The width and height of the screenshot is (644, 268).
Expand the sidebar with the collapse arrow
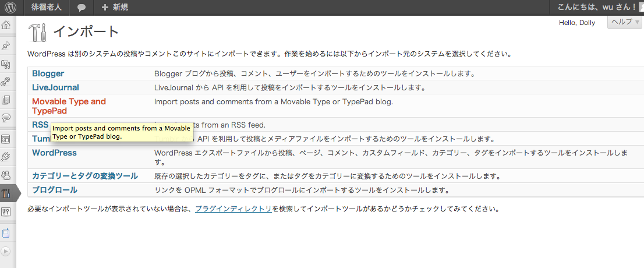(x=6, y=251)
